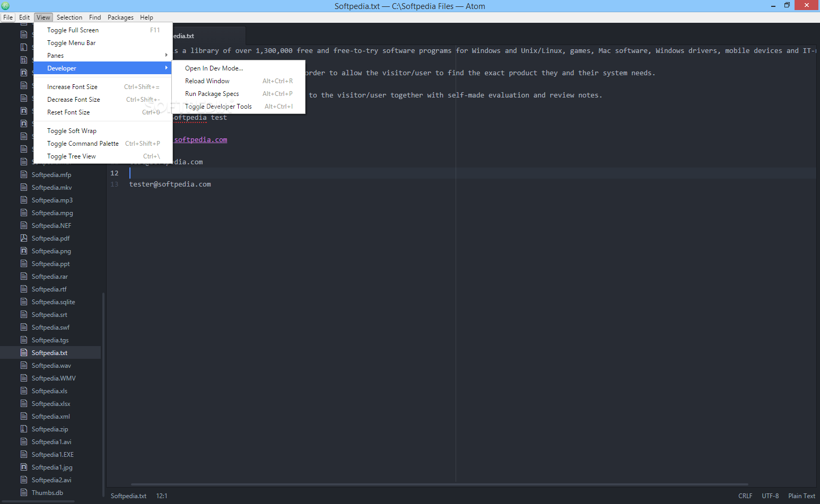This screenshot has height=504, width=820.
Task: Click the file icon beside Softpedia.txt
Action: click(24, 352)
